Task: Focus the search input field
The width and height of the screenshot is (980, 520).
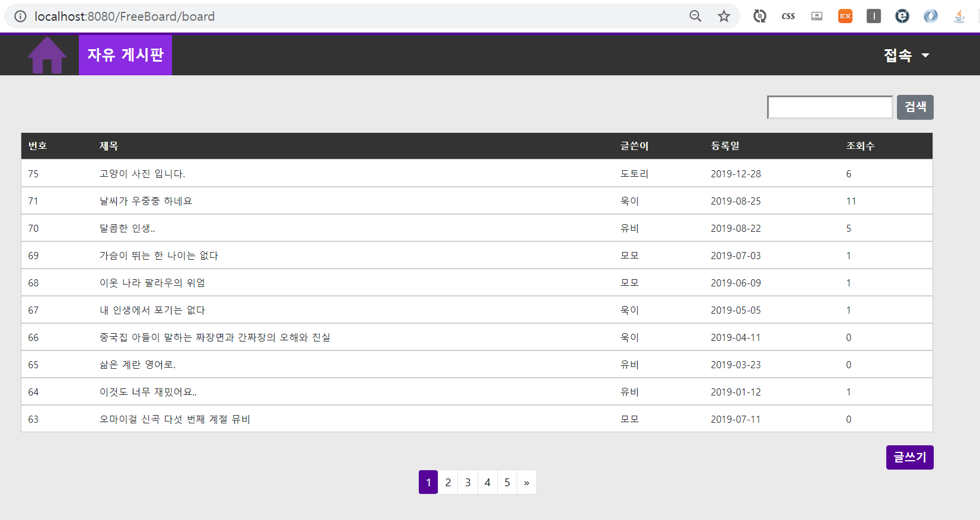Action: pyautogui.click(x=830, y=107)
